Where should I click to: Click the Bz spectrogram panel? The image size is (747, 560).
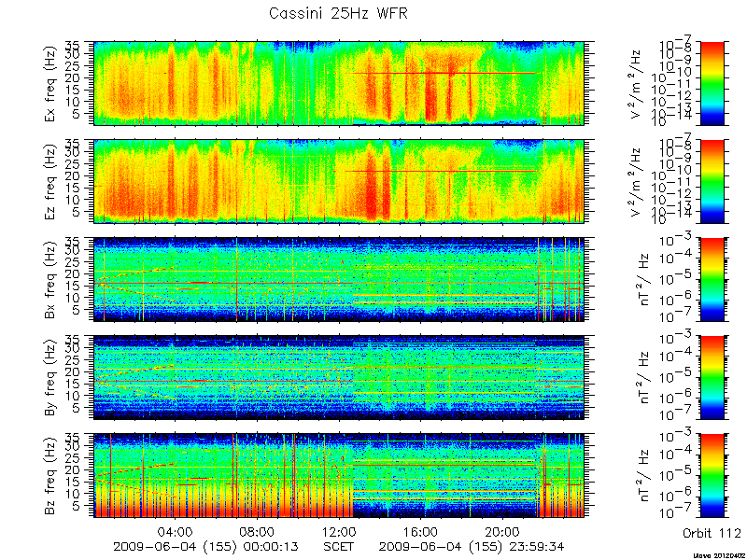[x=339, y=476]
